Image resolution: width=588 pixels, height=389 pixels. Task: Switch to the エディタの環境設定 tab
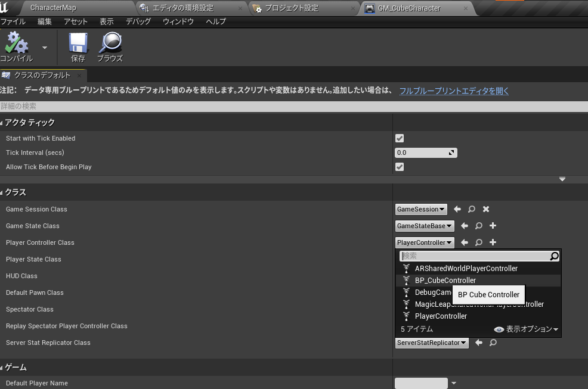tap(183, 8)
